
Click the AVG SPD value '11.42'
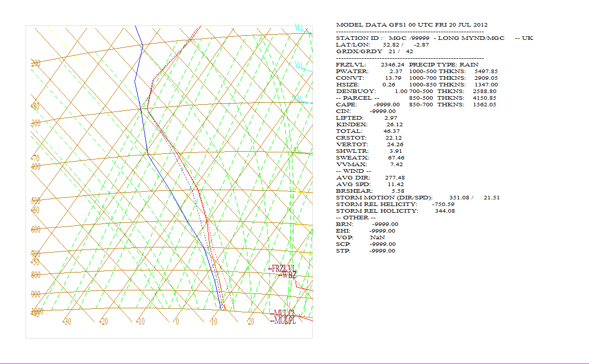396,185
